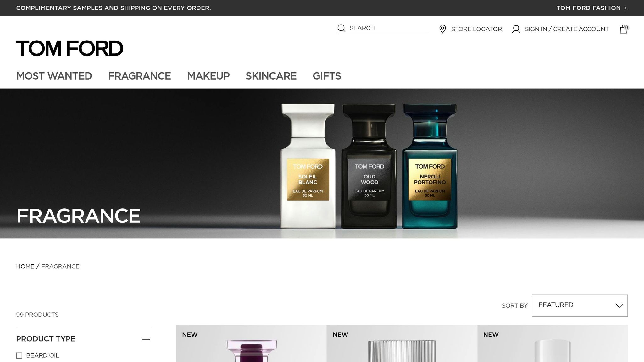Click the Home breadcrumb link
Screen dimensions: 644x362
[25, 266]
